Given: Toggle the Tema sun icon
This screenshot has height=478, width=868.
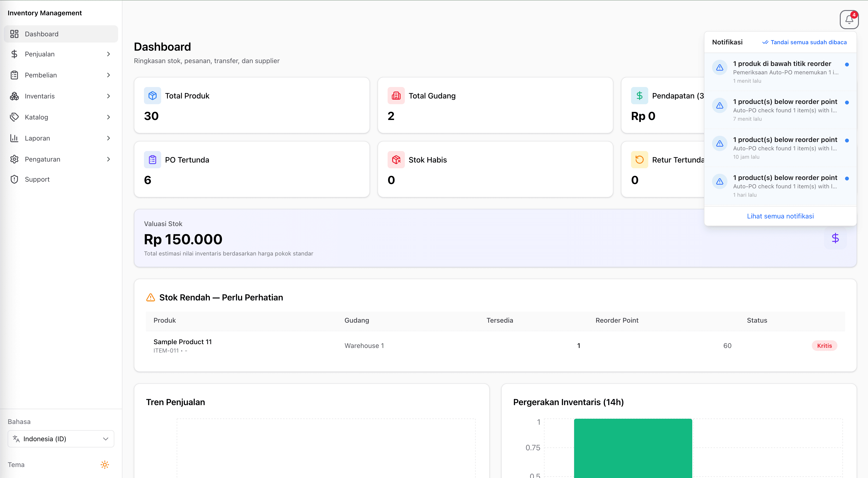Looking at the screenshot, I should click(104, 465).
